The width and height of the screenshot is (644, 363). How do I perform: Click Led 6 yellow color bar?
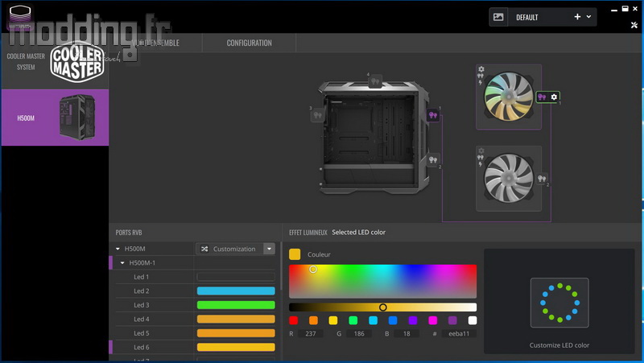(x=236, y=347)
